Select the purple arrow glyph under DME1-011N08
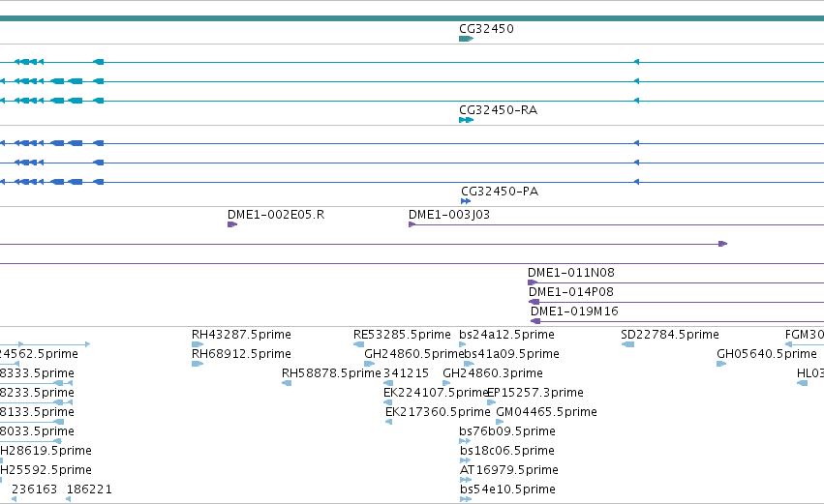 click(533, 282)
